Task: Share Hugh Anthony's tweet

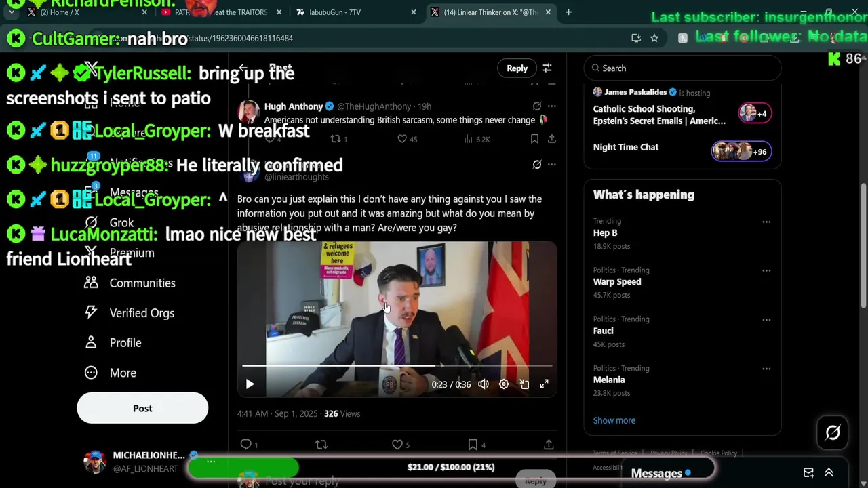Action: coord(552,139)
